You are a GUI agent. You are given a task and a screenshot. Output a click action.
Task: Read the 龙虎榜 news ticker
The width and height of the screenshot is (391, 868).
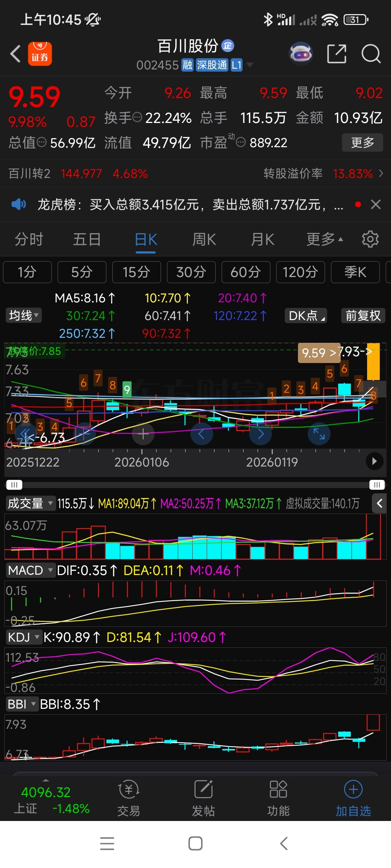coord(190,205)
